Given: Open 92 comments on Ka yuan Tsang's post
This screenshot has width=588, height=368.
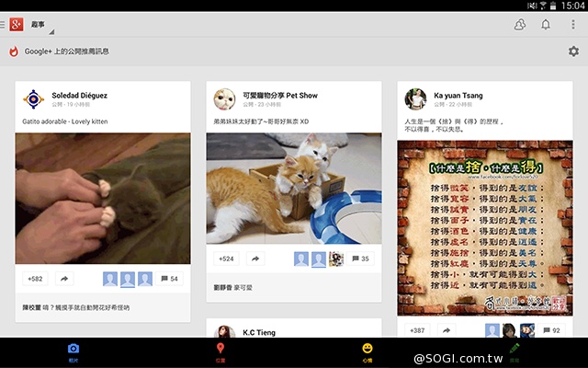Looking at the screenshot, I should click(551, 330).
